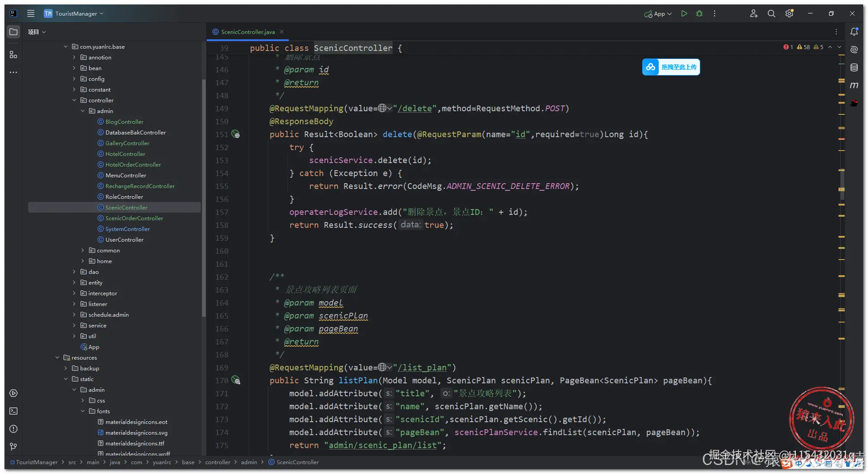
Task: Click the gutter icon on line 151
Action: tap(236, 134)
